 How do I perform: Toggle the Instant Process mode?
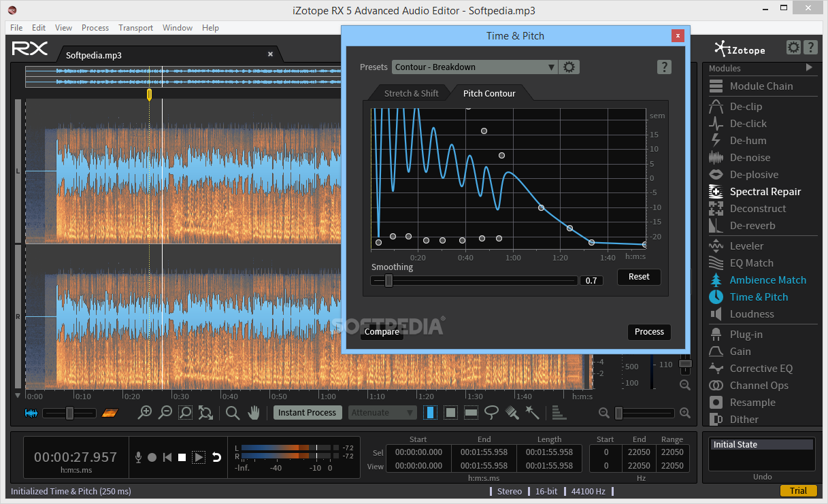click(x=307, y=412)
